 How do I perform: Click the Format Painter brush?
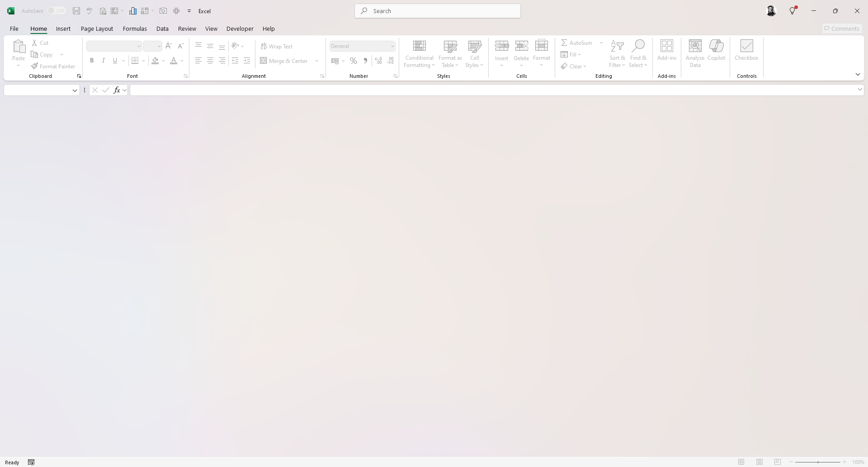(35, 66)
